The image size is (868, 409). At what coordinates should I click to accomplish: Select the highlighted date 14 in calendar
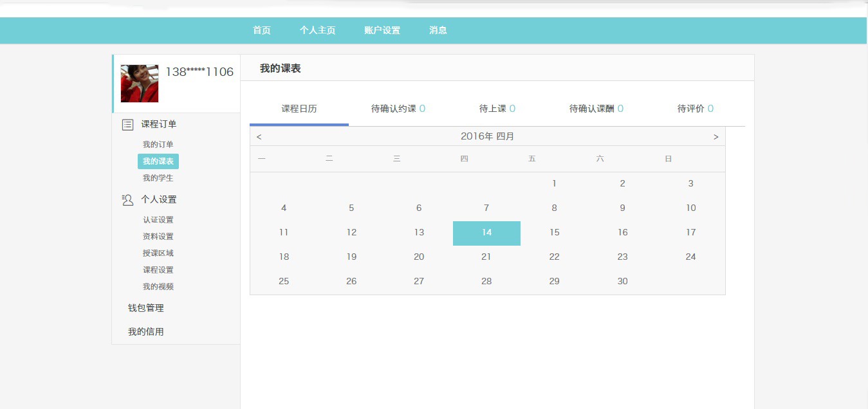click(486, 233)
